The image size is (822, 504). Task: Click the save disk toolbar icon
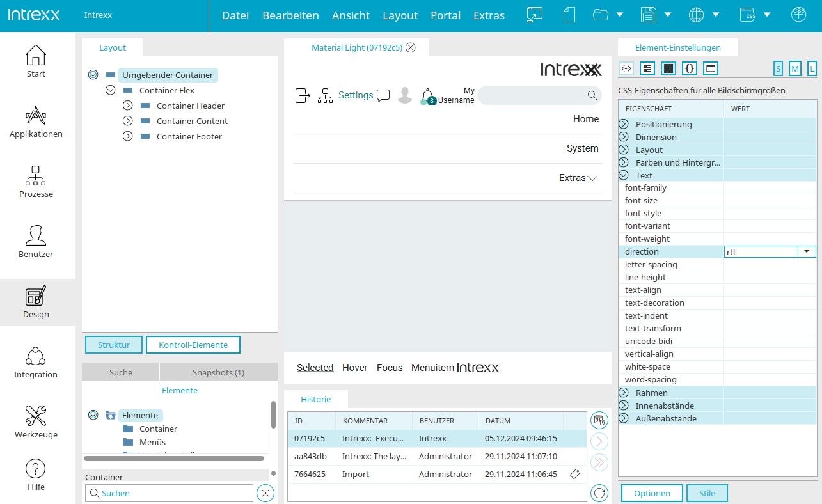pyautogui.click(x=649, y=15)
